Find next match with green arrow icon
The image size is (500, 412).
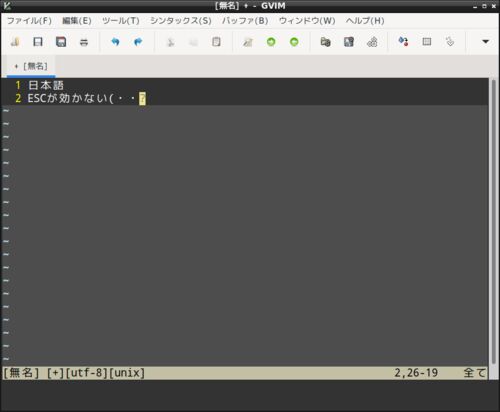tap(271, 42)
